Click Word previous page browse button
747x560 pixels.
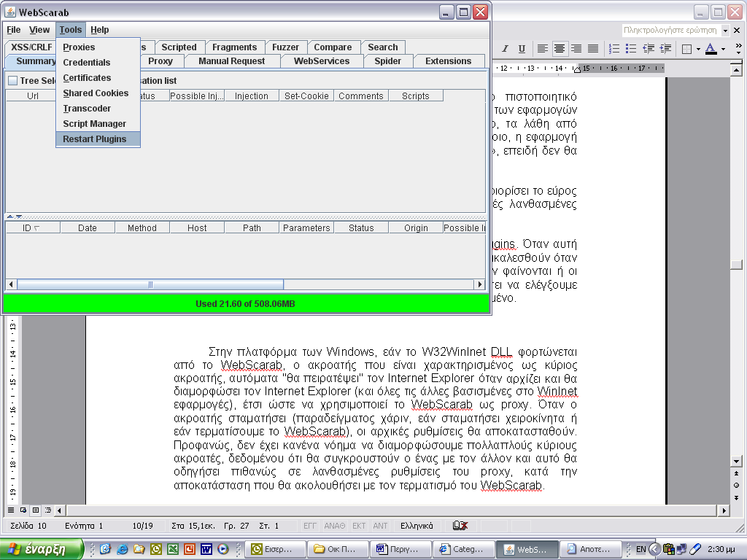point(737,473)
